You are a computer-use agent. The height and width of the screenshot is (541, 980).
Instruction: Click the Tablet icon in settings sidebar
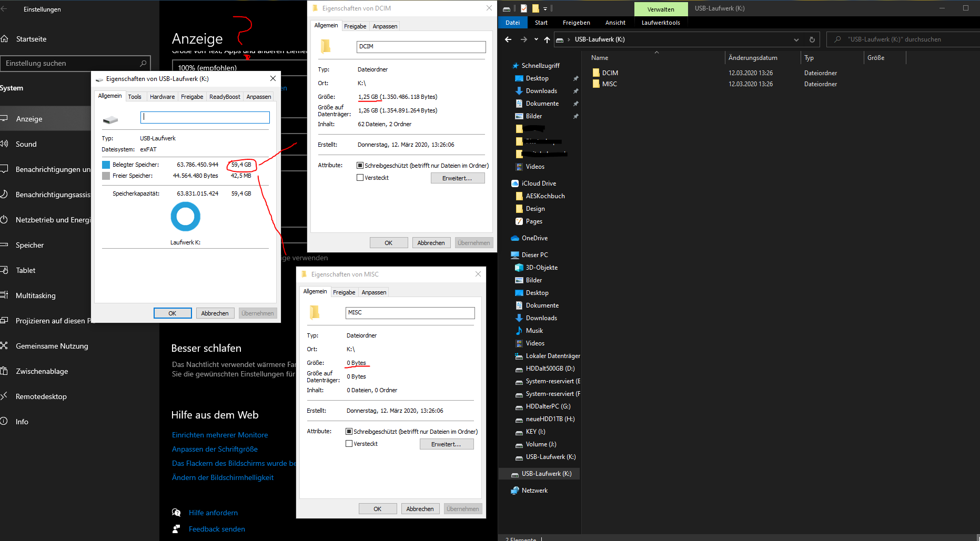pyautogui.click(x=4, y=270)
